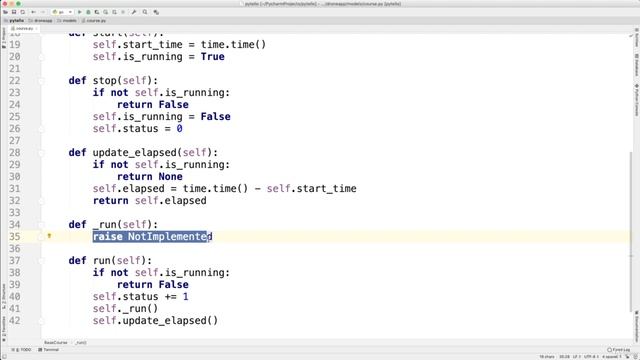Open the Terminal tool window
This screenshot has width=640, height=360.
(x=49, y=350)
